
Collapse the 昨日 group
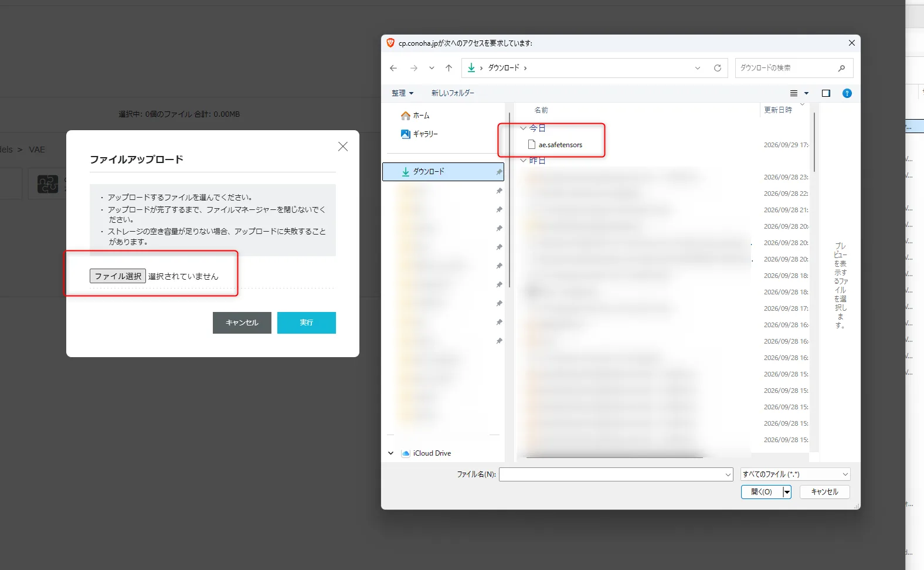[523, 160]
